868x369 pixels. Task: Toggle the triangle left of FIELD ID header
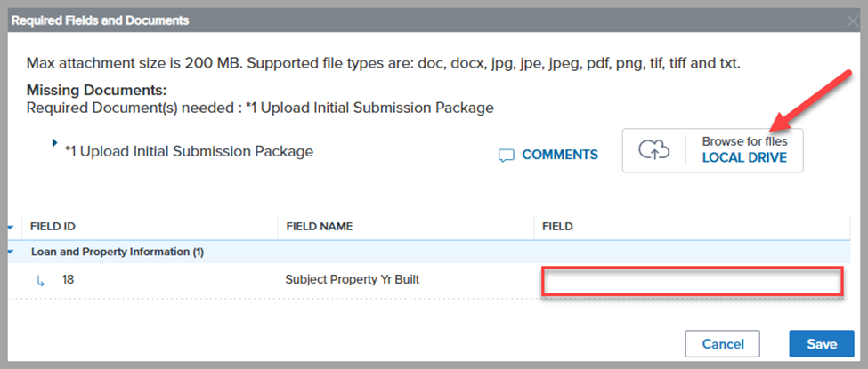pos(10,227)
